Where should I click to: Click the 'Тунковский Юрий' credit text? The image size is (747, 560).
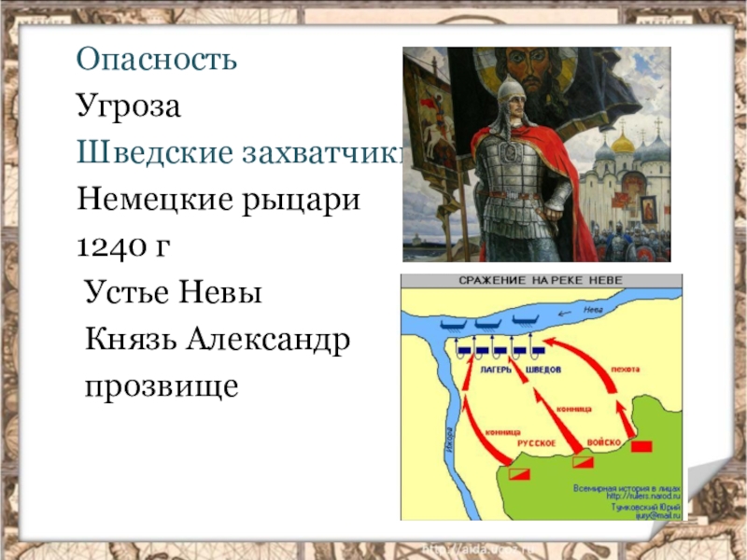pos(646,507)
